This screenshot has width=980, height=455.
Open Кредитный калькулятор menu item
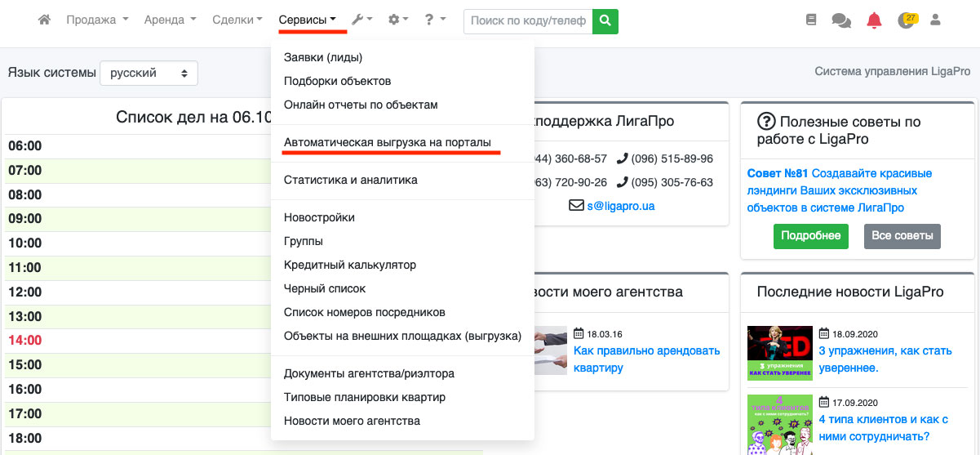tap(350, 265)
